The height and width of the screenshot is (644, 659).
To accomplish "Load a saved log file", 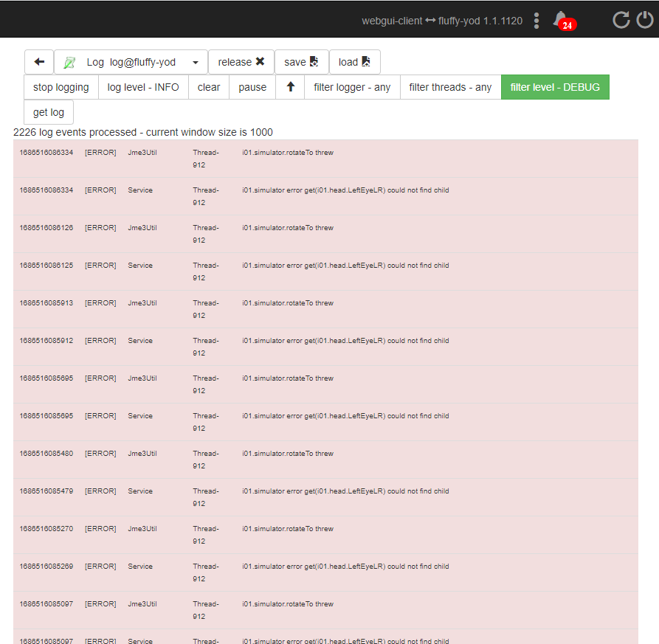I will [355, 62].
